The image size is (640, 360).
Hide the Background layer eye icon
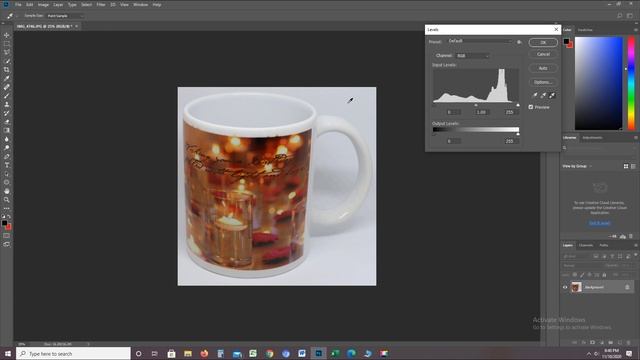(x=565, y=287)
